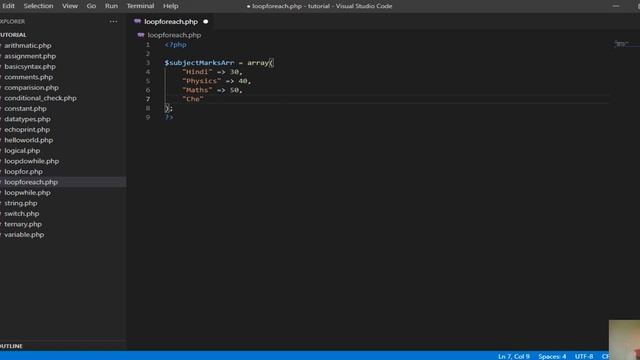Click the value 40 on line 5
Viewport: 640px width, 360px height.
pos(243,81)
